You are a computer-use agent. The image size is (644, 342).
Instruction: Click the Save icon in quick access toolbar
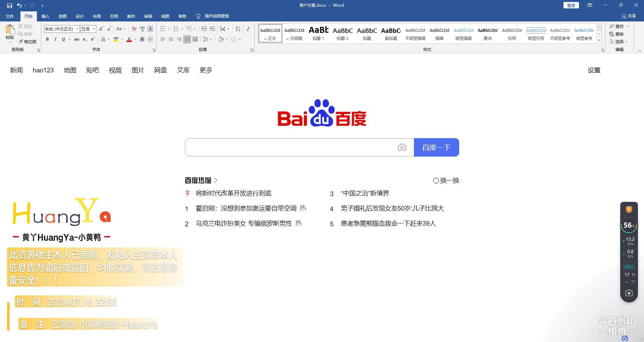(x=10, y=5)
